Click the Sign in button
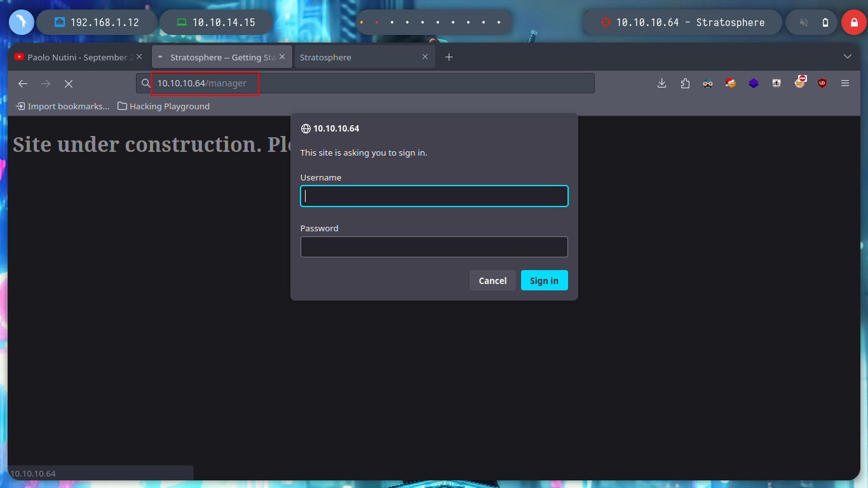The image size is (868, 488). tap(545, 280)
